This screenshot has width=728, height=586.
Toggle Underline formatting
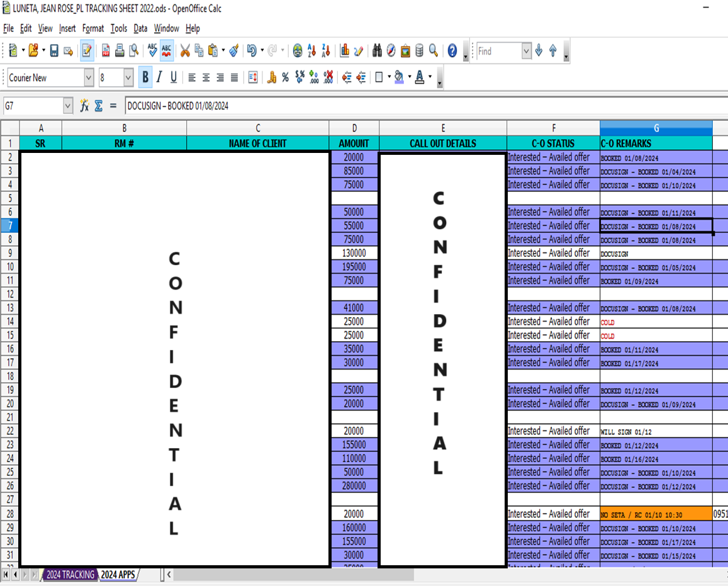[x=174, y=77]
